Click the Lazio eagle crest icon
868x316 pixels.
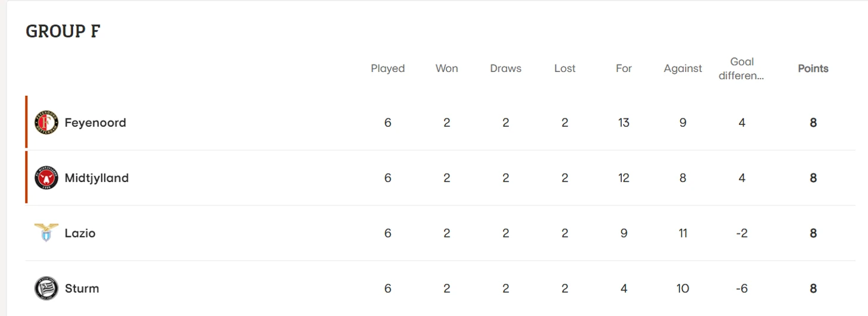46,233
